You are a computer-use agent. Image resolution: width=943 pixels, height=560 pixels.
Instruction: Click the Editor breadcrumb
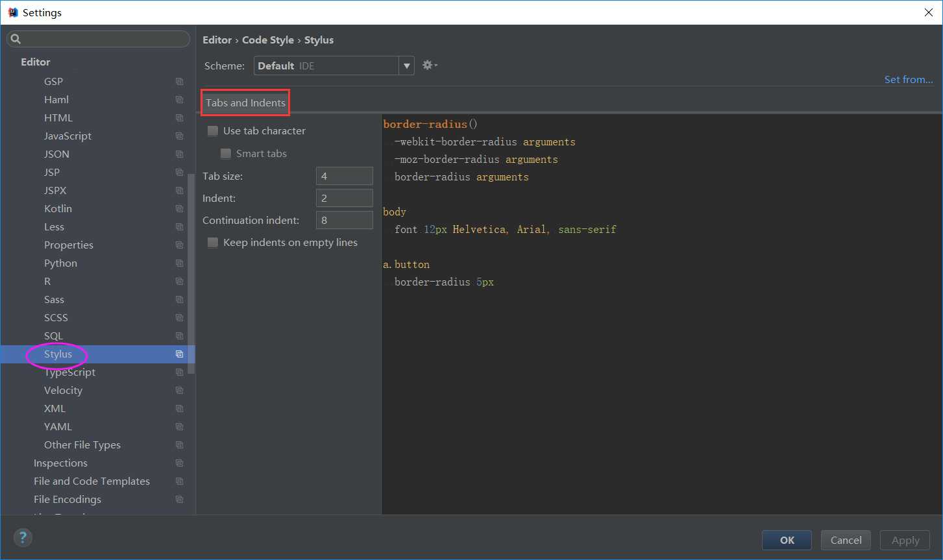217,40
